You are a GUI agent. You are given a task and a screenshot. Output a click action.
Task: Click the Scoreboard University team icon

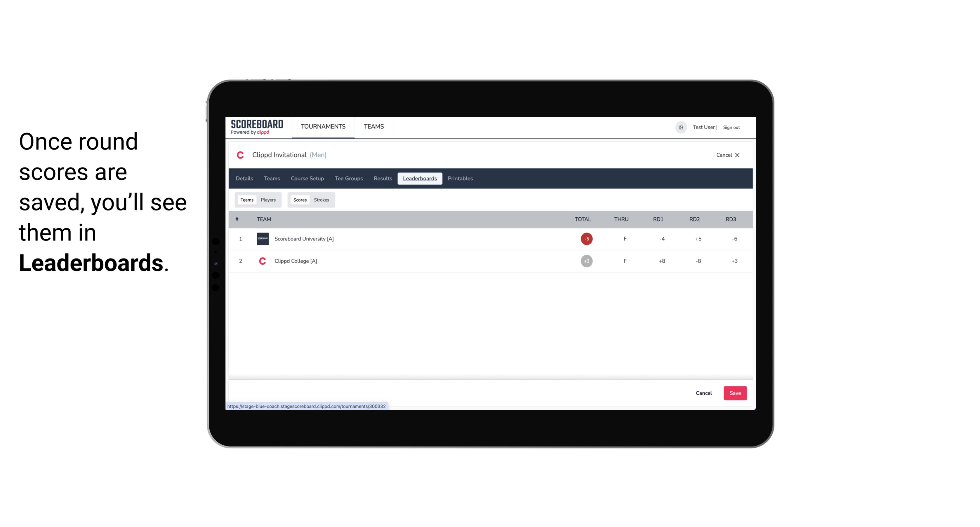tap(263, 238)
